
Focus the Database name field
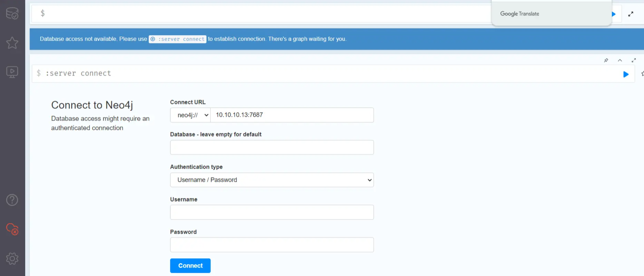(272, 147)
